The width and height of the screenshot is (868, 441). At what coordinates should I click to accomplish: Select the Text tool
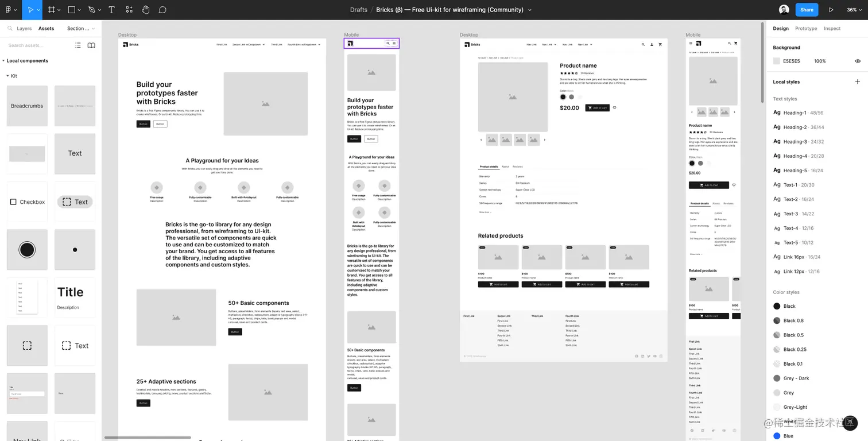pos(111,10)
